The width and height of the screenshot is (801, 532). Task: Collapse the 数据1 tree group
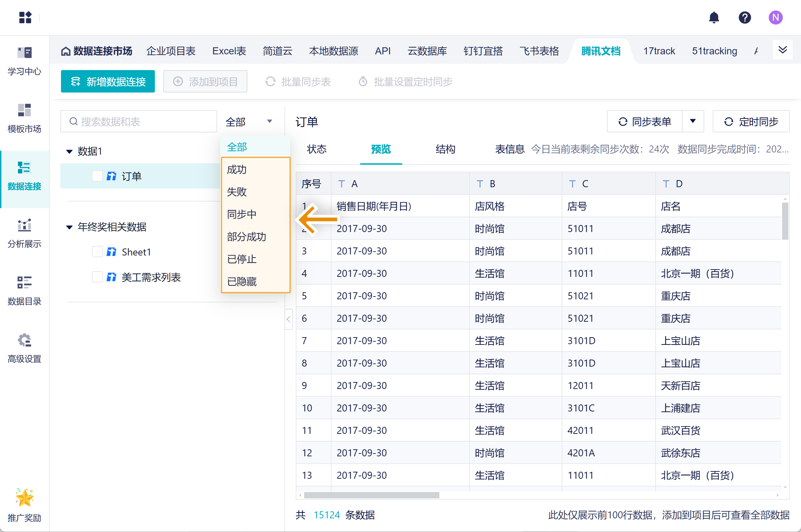pos(69,151)
